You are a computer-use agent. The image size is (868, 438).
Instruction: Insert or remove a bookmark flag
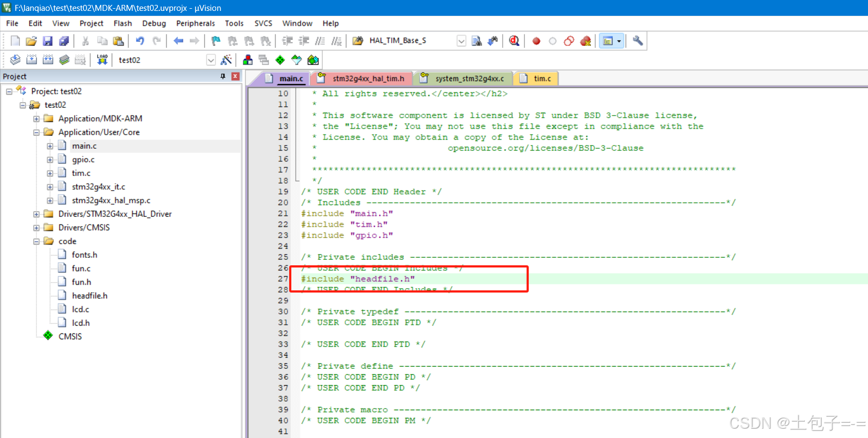(216, 41)
